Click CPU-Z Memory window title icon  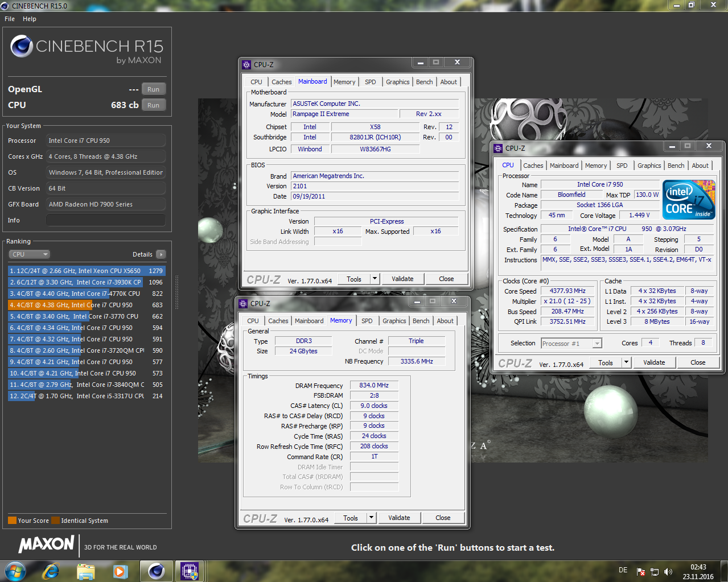(x=243, y=303)
